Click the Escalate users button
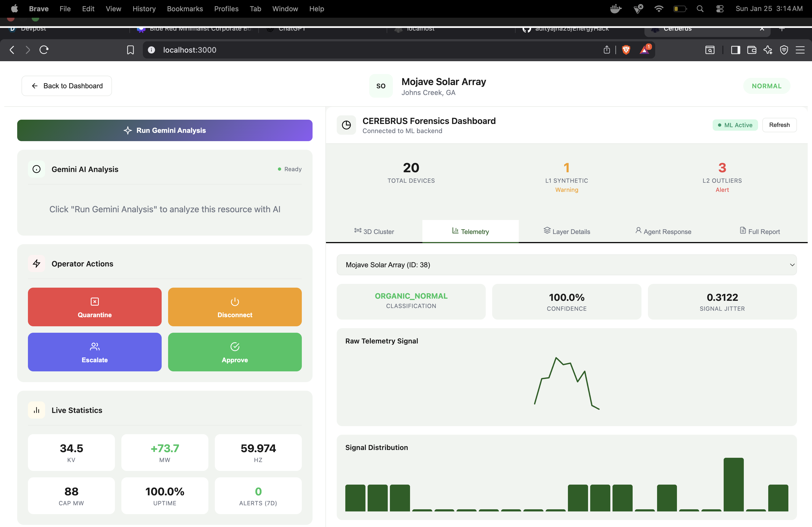Viewport: 812px width, 527px height. tap(95, 352)
